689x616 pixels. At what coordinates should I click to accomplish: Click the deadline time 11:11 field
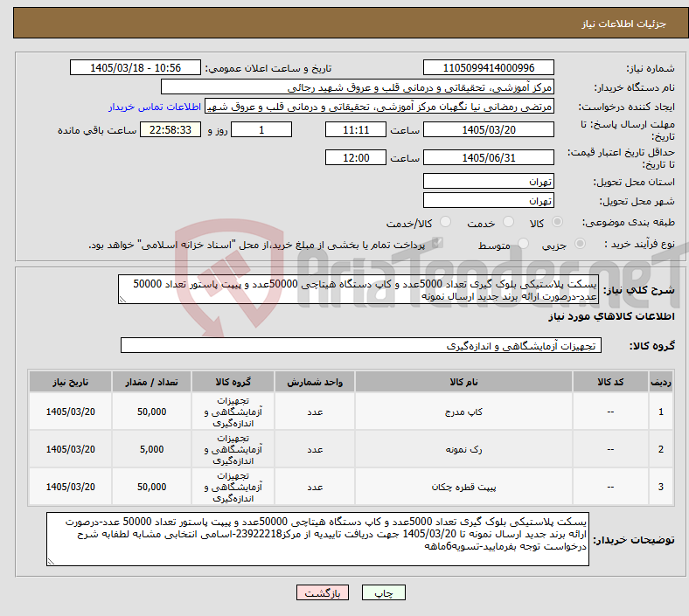[356, 129]
